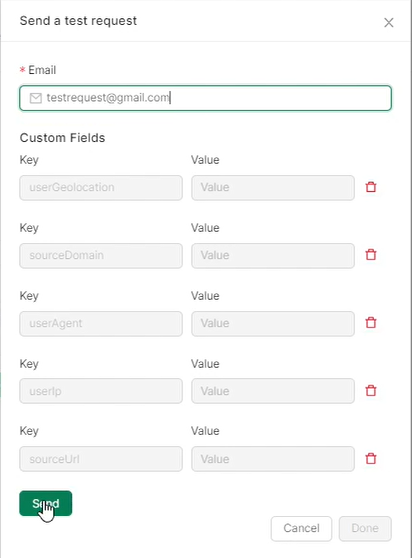Click the trash icon beside userAgent
412x558 pixels.
tap(371, 323)
